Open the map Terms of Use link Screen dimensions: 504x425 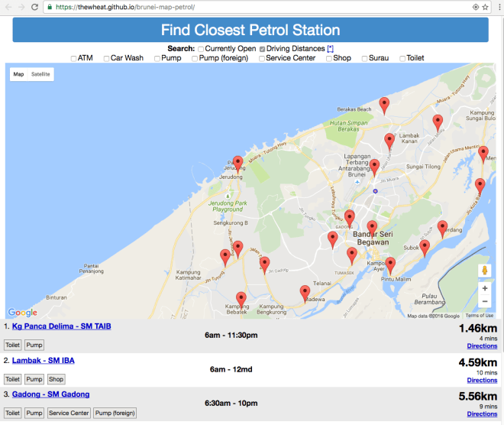point(480,316)
